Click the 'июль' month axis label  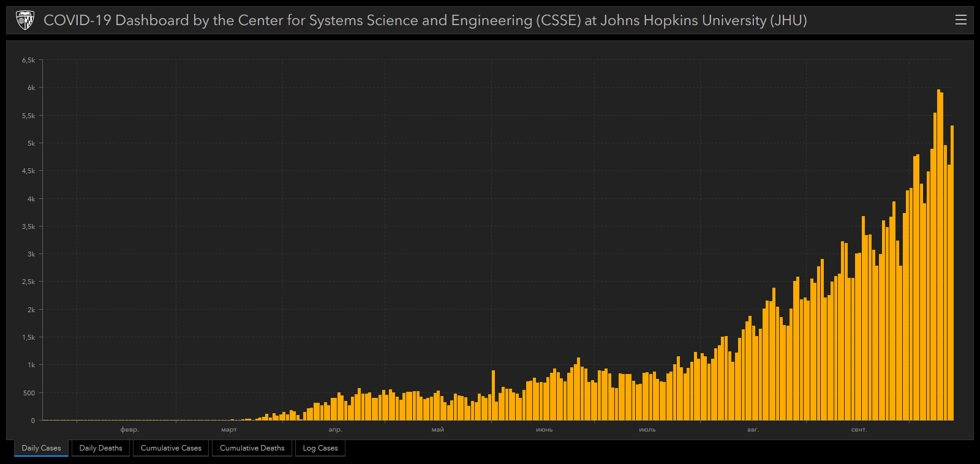pos(647,430)
